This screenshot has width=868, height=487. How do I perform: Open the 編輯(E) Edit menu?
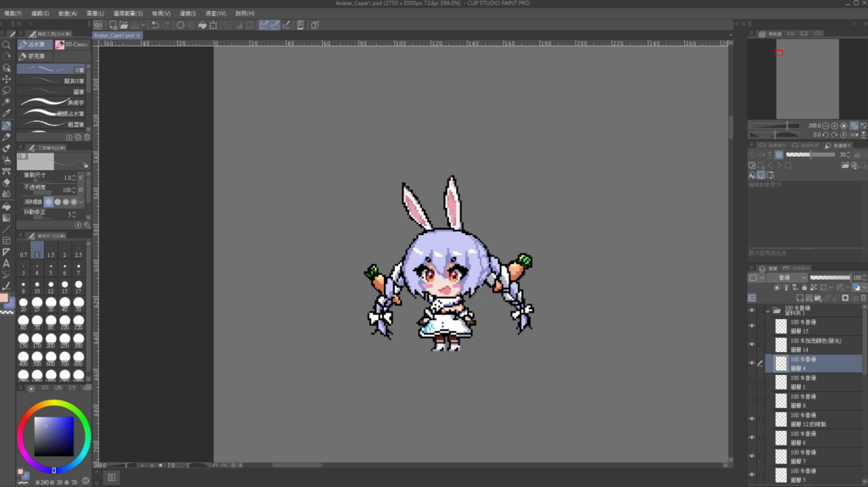pos(40,14)
